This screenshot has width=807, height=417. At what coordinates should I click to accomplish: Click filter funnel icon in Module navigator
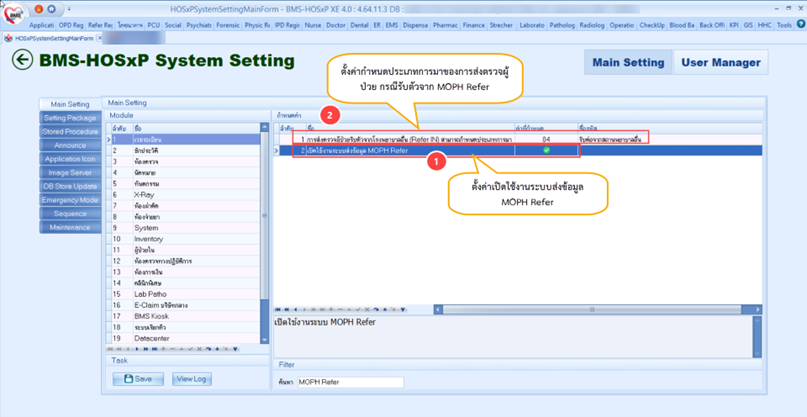(x=235, y=349)
